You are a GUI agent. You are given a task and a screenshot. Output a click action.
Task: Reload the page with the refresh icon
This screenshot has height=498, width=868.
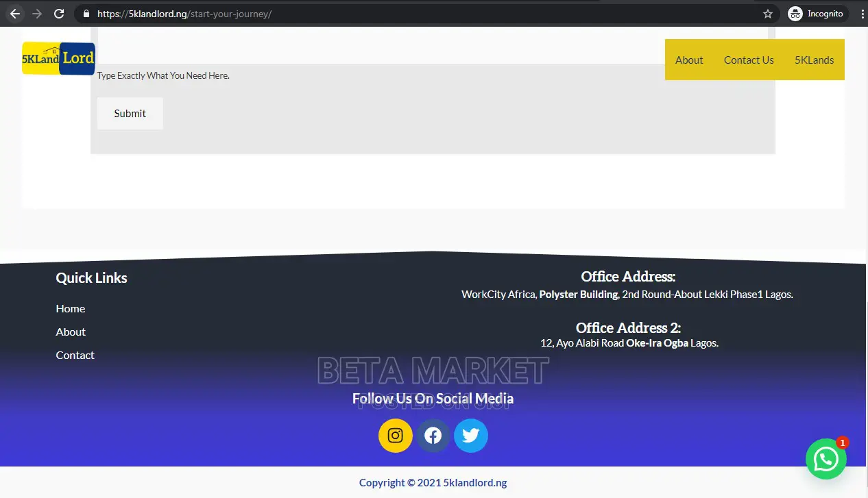[x=59, y=14]
